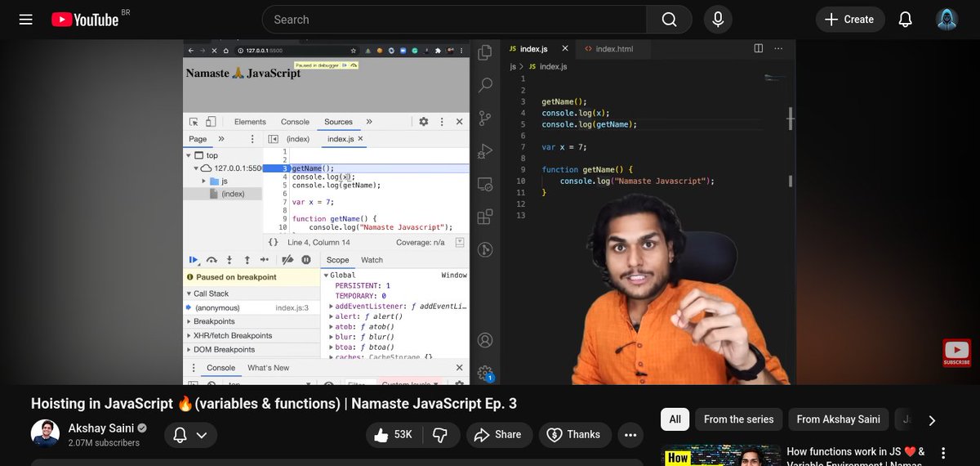Click the DevTools Console tab in video

point(295,122)
